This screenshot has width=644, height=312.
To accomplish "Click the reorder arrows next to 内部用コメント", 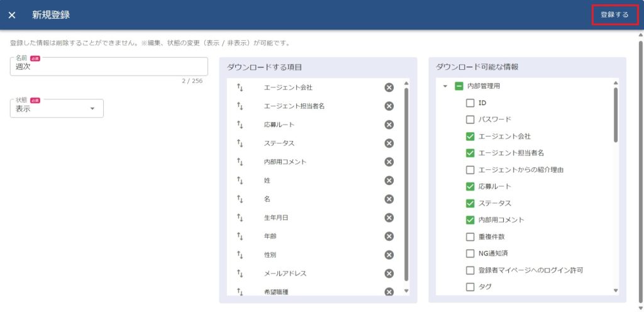I will tap(240, 162).
